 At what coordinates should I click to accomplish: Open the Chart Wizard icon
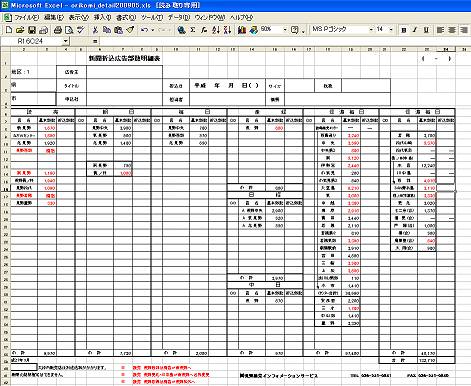point(242,30)
